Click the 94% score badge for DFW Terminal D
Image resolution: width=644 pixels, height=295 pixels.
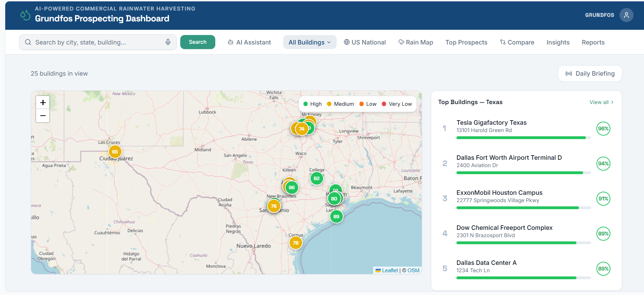click(x=603, y=164)
